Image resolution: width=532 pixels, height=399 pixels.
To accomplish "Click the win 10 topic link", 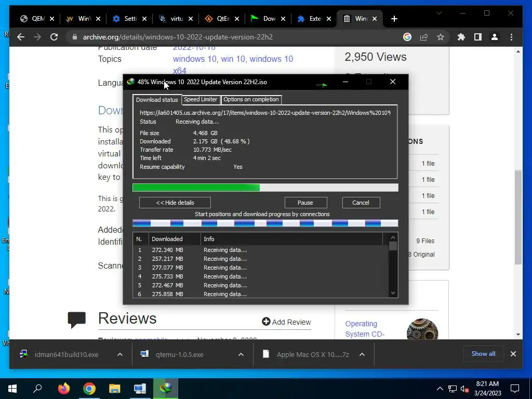I will (233, 59).
